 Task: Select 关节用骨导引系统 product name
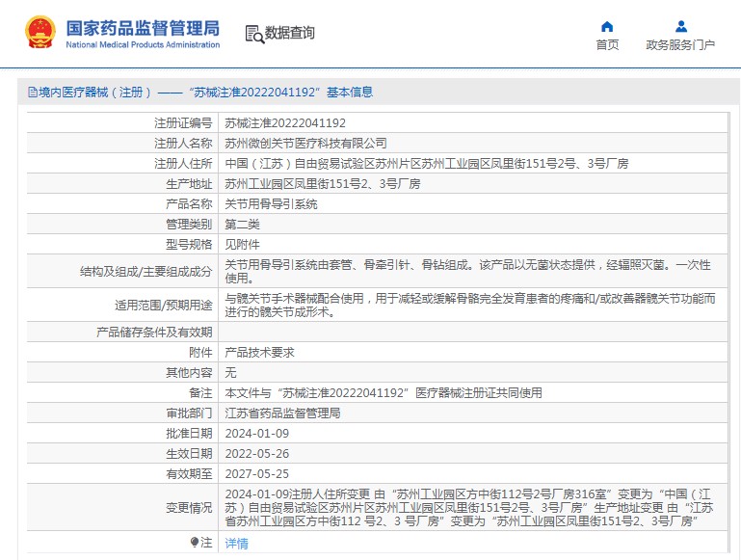271,204
